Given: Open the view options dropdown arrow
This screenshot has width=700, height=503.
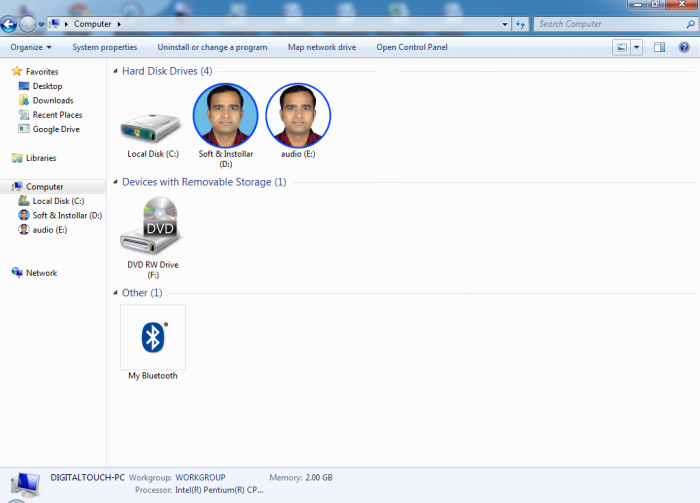Looking at the screenshot, I should [637, 47].
